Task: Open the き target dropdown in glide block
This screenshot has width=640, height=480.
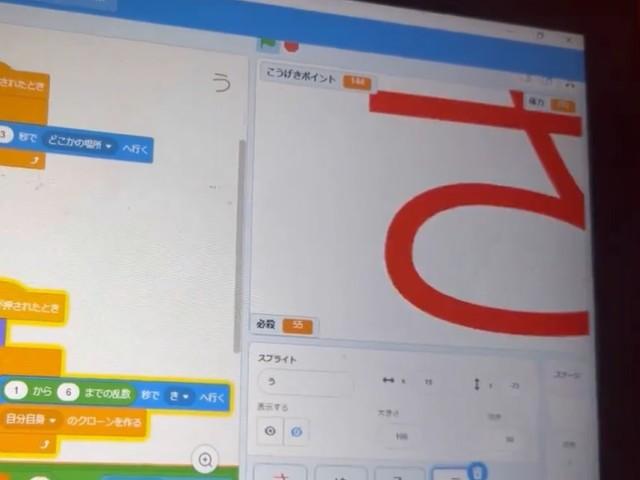Action: (x=178, y=396)
